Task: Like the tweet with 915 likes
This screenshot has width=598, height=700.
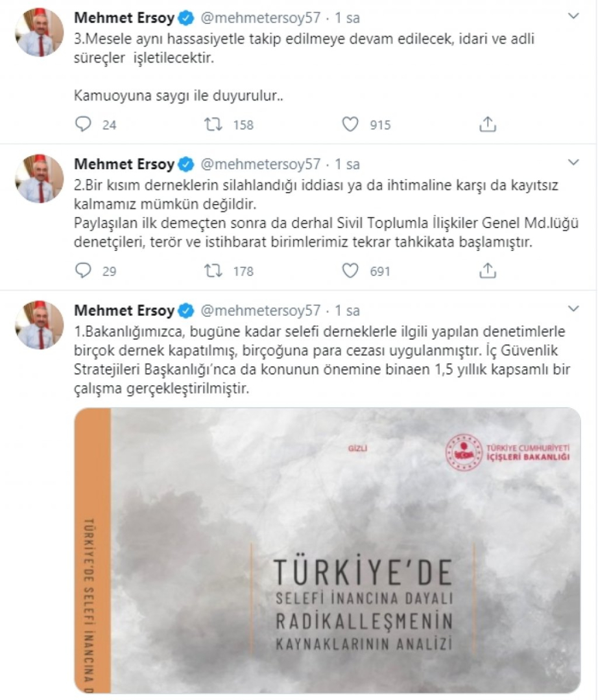Action: (350, 124)
